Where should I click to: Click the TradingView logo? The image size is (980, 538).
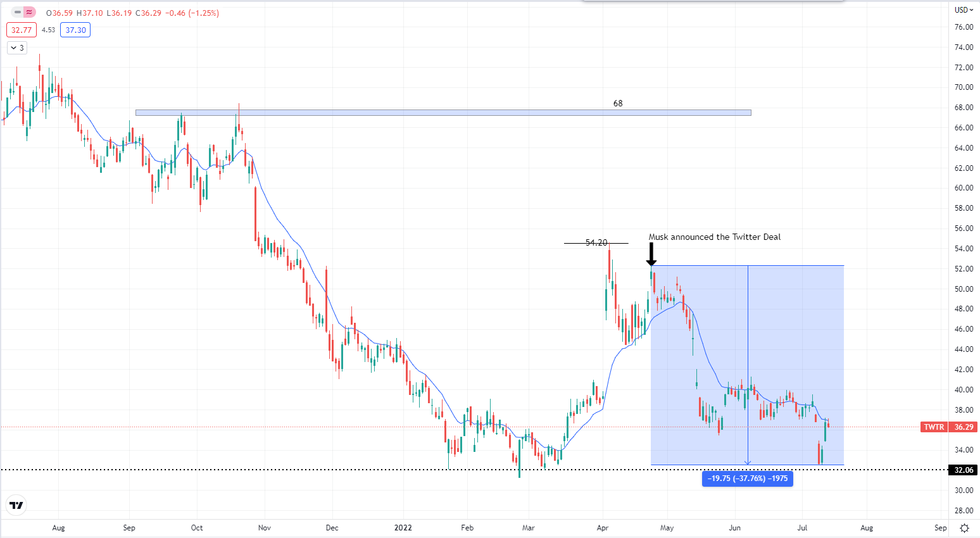(x=17, y=505)
